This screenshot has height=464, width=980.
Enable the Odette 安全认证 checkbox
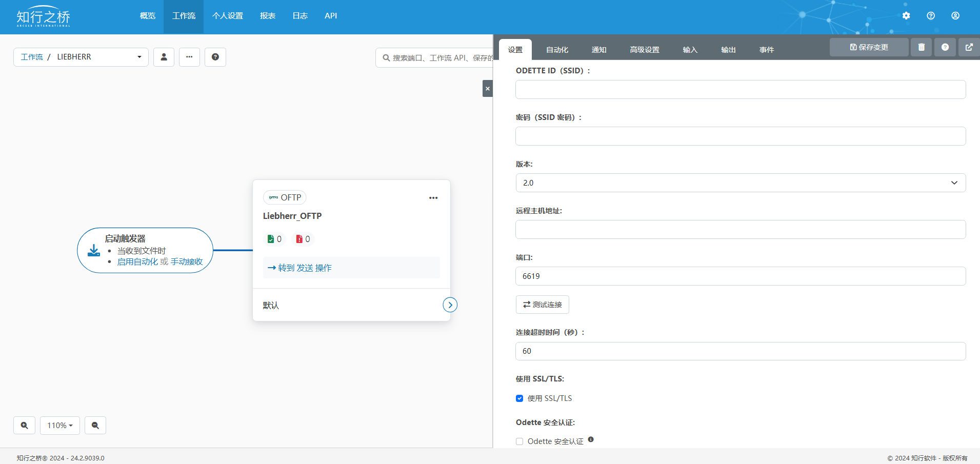click(519, 441)
